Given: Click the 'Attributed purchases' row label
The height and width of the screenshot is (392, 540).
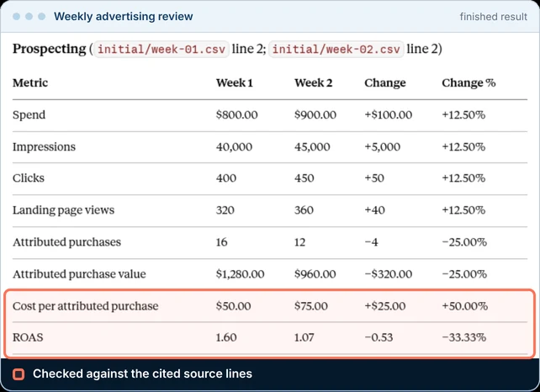Looking at the screenshot, I should [66, 242].
